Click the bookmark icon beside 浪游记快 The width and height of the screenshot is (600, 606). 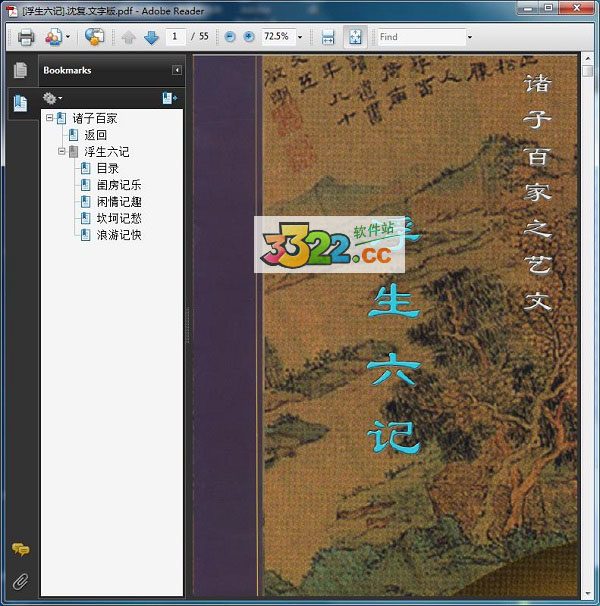click(85, 235)
